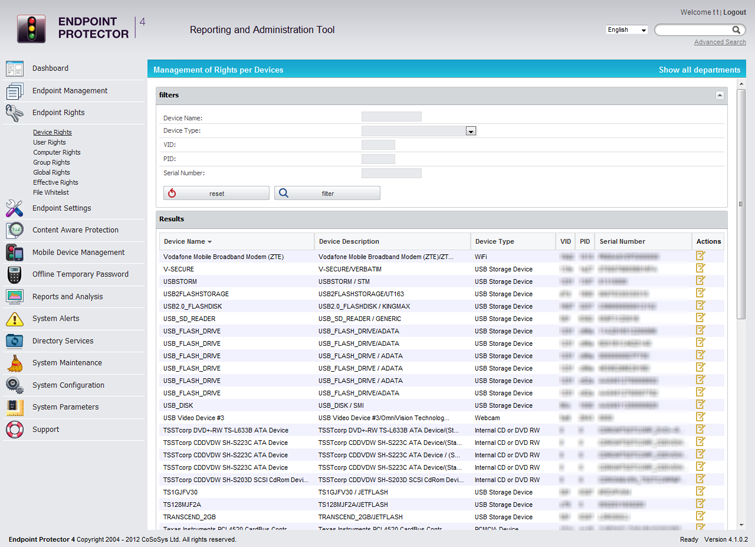Edit rights for TRANSCEND_2GB device row
This screenshot has height=547, width=755.
700,516
